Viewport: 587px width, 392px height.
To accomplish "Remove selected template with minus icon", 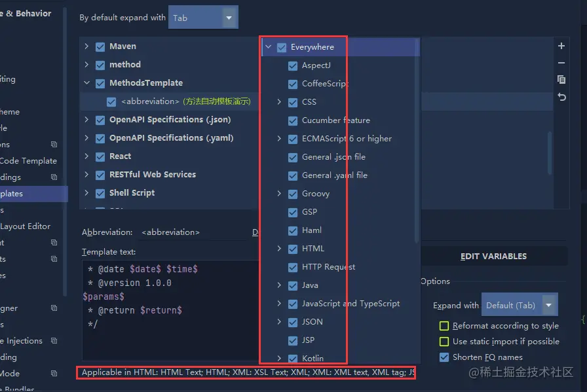I will 561,63.
